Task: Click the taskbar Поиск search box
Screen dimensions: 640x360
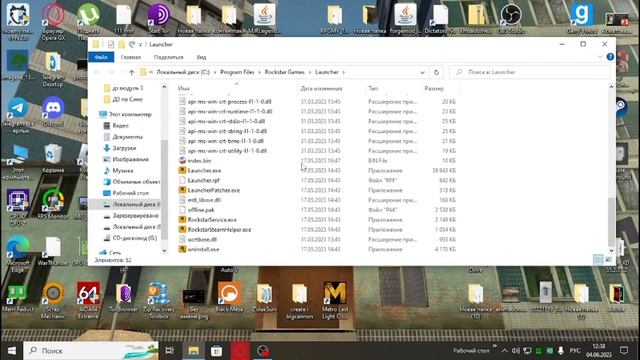Action: coord(91,351)
